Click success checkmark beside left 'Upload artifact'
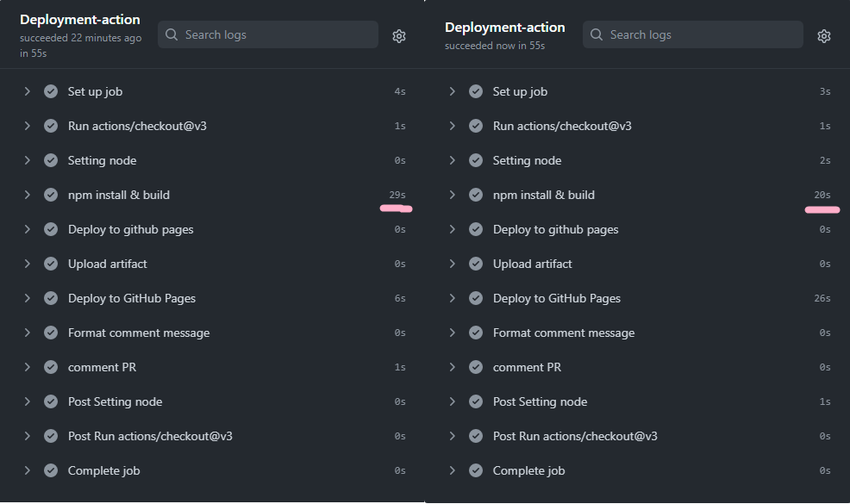The image size is (850, 504). 51,264
